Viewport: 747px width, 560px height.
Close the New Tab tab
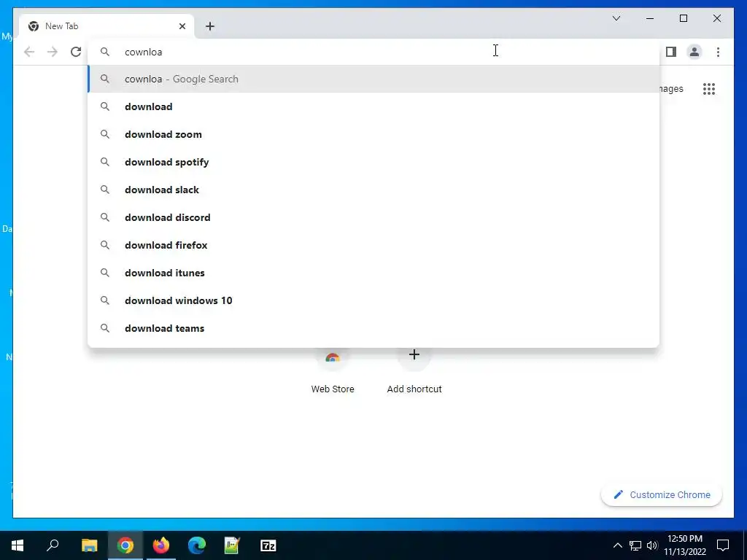point(182,26)
